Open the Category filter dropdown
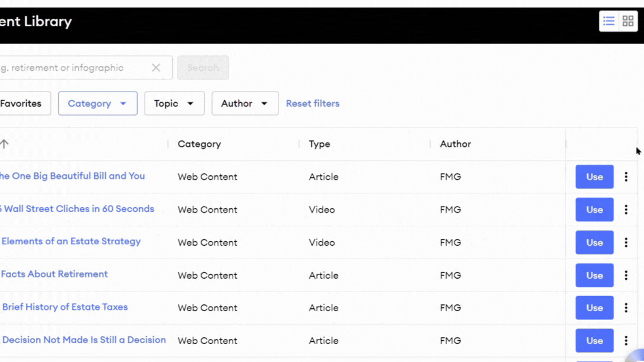The width and height of the screenshot is (644, 362). pyautogui.click(x=97, y=103)
